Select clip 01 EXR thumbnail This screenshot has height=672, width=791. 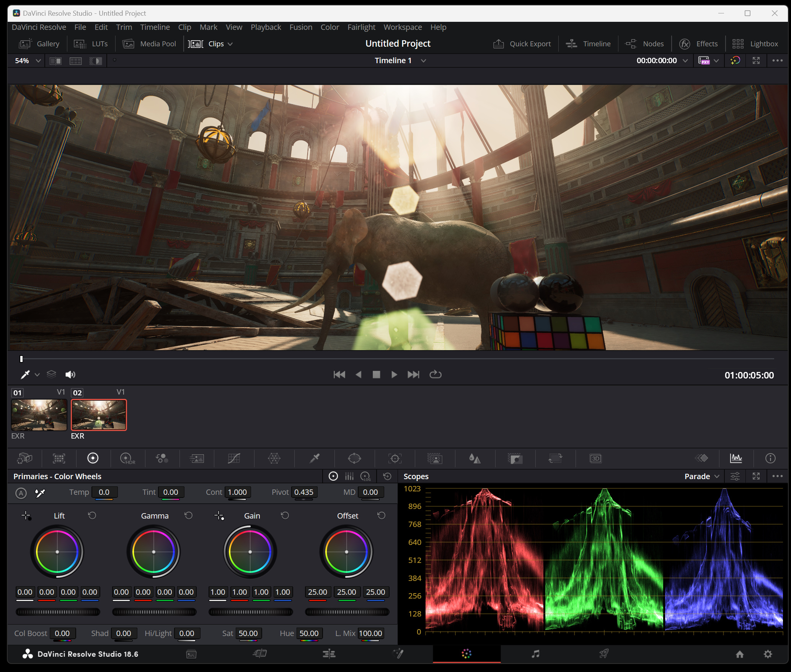pyautogui.click(x=39, y=415)
